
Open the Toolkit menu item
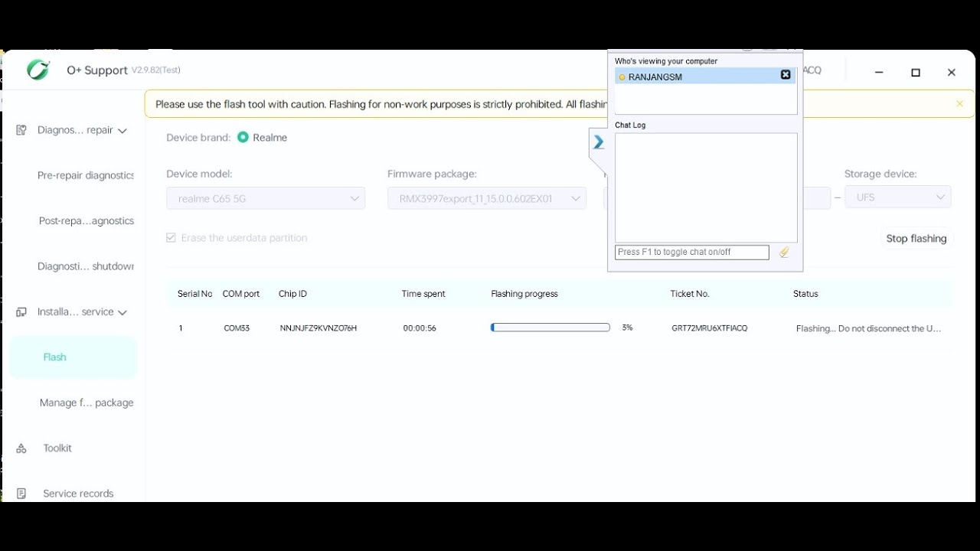[57, 448]
